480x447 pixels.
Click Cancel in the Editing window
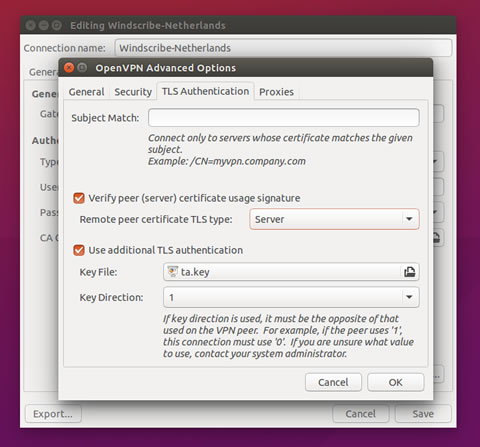tap(360, 414)
